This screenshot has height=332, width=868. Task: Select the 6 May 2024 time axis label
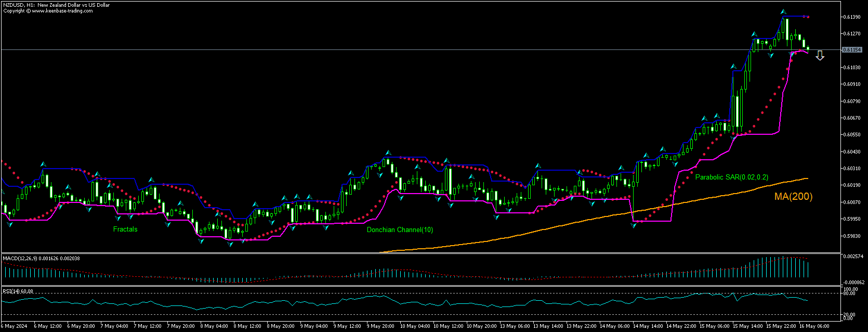click(x=14, y=326)
